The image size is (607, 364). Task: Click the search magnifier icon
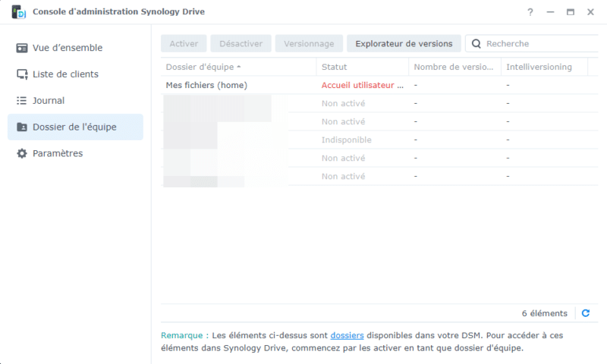tap(476, 44)
